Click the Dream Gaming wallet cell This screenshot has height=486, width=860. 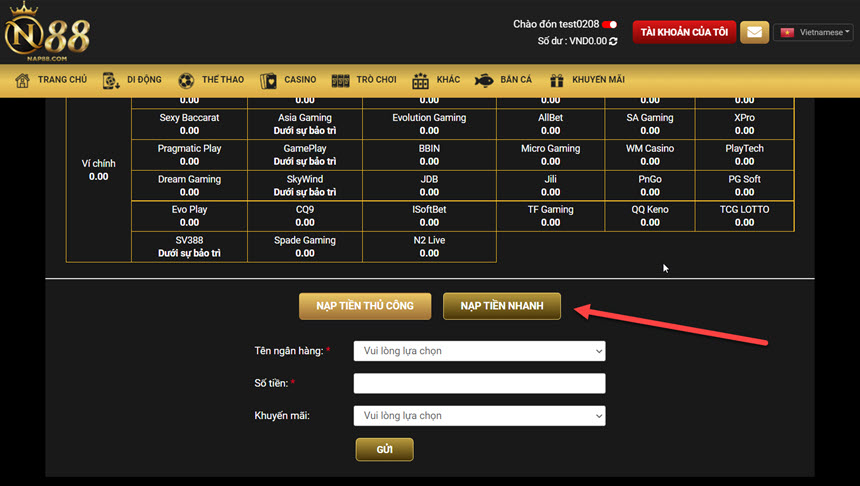tap(189, 185)
